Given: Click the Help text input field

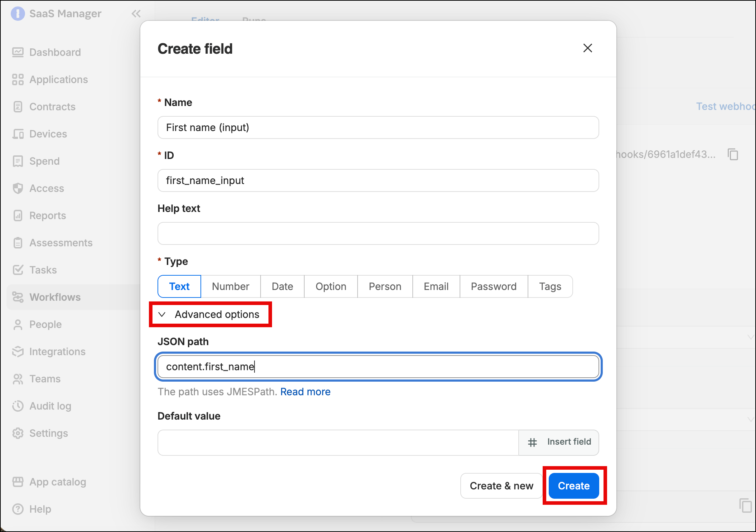Looking at the screenshot, I should click(378, 233).
